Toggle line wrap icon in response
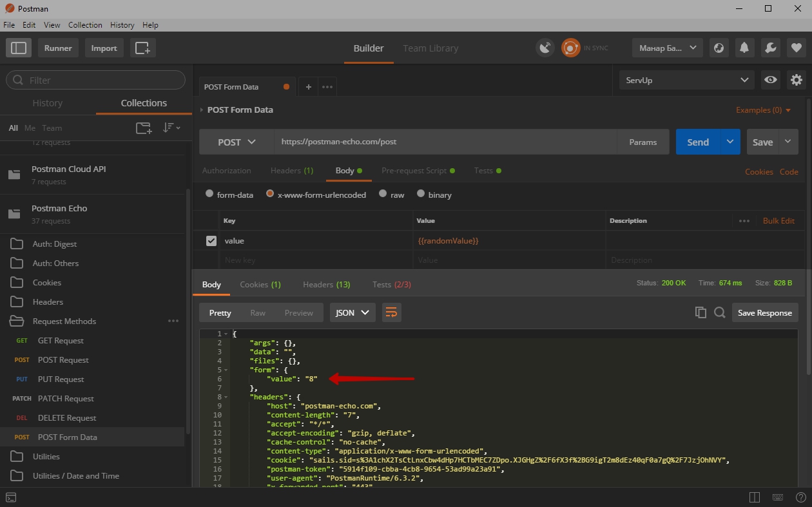812x507 pixels. [x=391, y=312]
